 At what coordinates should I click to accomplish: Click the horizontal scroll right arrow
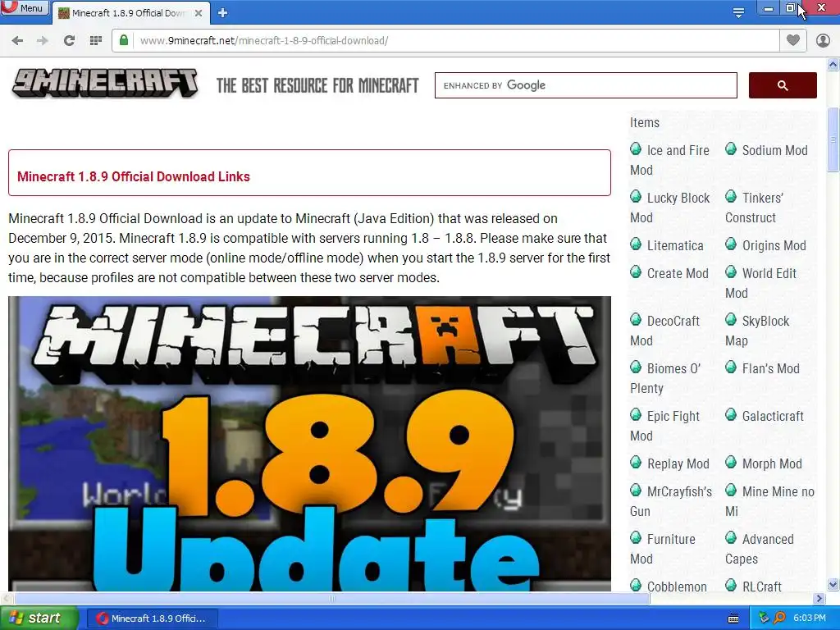(x=819, y=598)
